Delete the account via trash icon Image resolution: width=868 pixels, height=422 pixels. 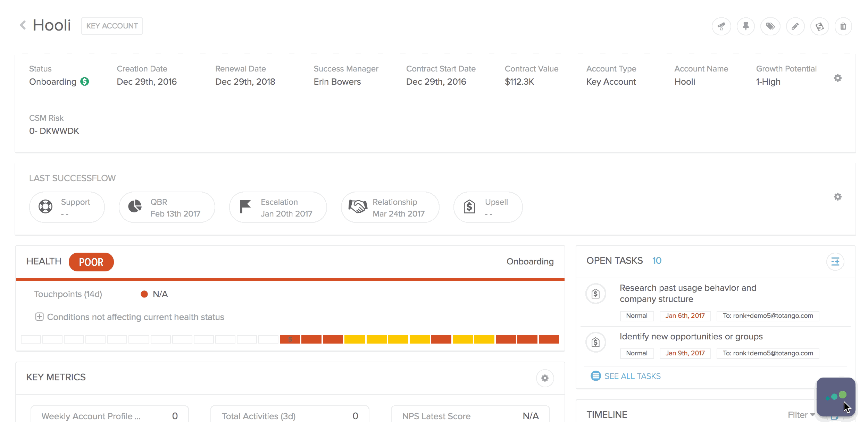point(844,26)
